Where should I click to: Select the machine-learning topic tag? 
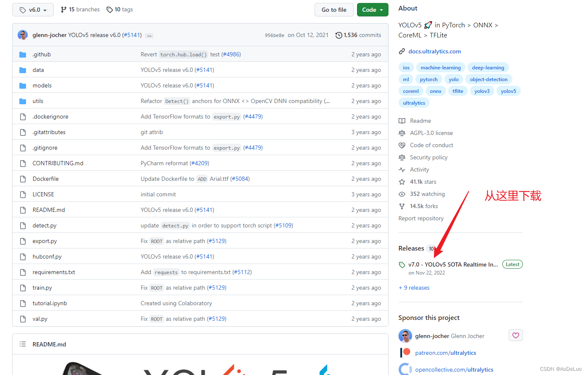(x=441, y=67)
